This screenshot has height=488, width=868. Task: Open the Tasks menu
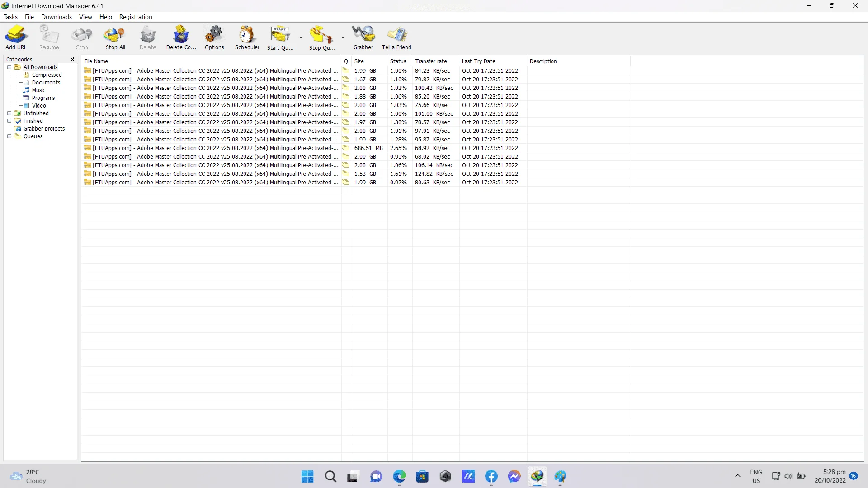pyautogui.click(x=10, y=17)
